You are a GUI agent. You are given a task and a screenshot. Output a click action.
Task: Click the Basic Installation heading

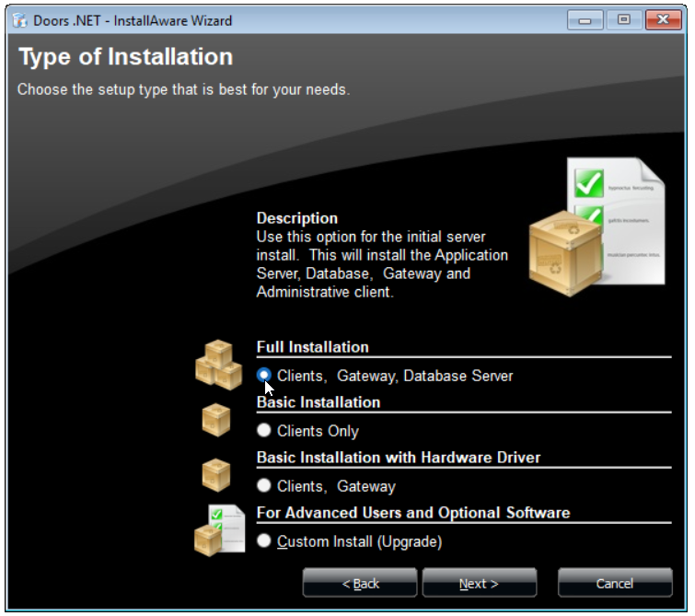click(x=319, y=401)
